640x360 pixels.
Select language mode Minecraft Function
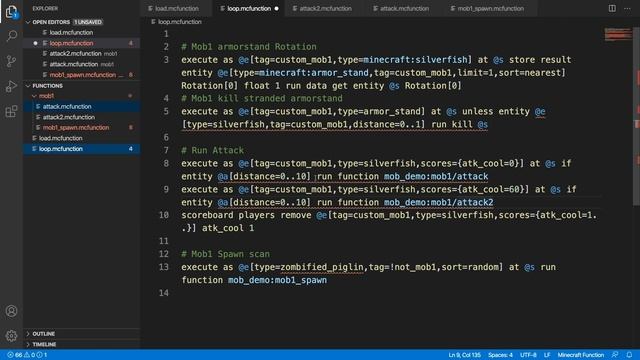[x=581, y=355]
